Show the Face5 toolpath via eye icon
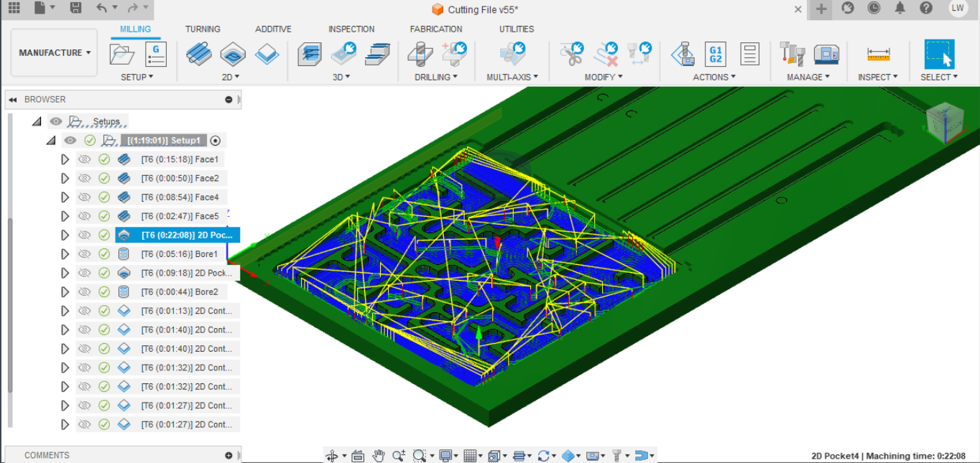980x463 pixels. (x=84, y=216)
